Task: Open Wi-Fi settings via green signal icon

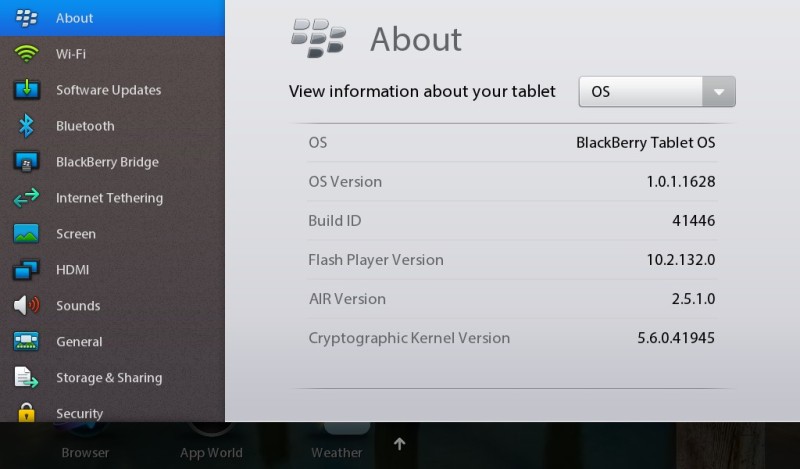Action: (x=26, y=54)
